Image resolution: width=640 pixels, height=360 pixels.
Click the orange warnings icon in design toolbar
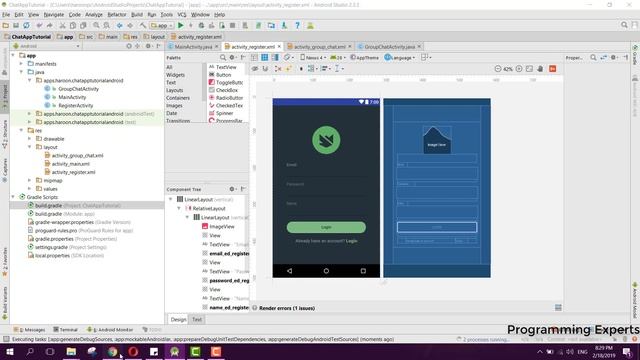(x=553, y=69)
